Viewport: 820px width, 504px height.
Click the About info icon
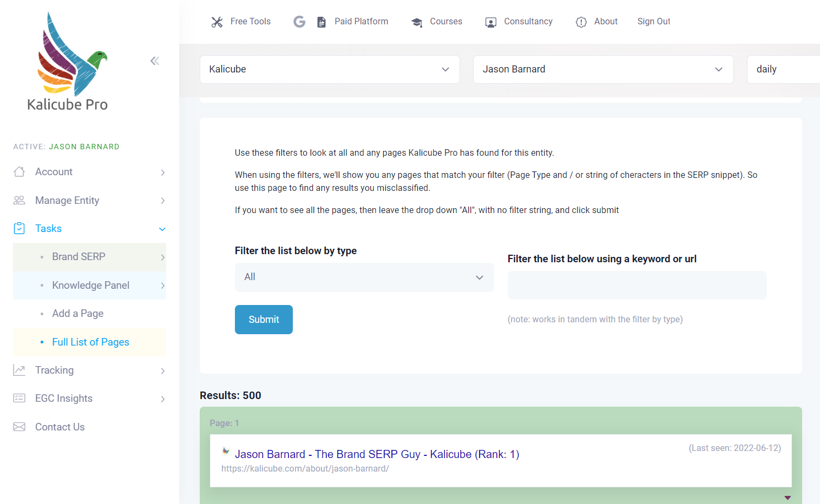click(x=581, y=22)
